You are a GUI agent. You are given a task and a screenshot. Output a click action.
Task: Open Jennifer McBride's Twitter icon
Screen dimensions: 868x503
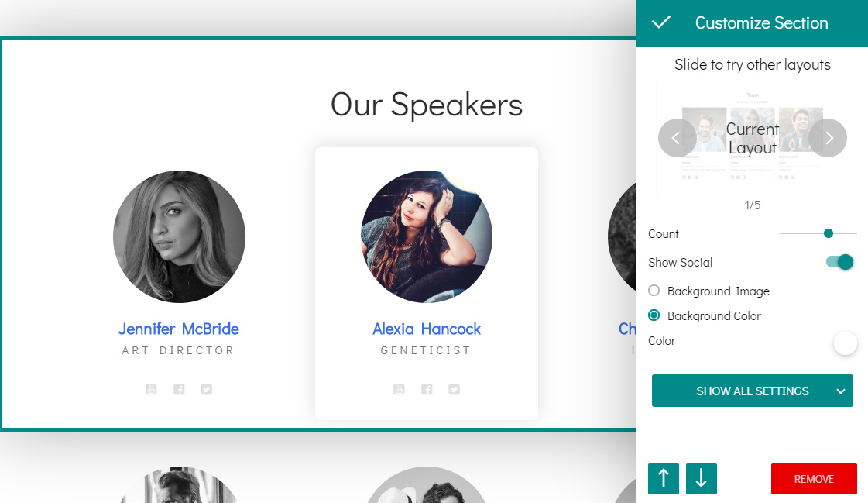pyautogui.click(x=207, y=389)
